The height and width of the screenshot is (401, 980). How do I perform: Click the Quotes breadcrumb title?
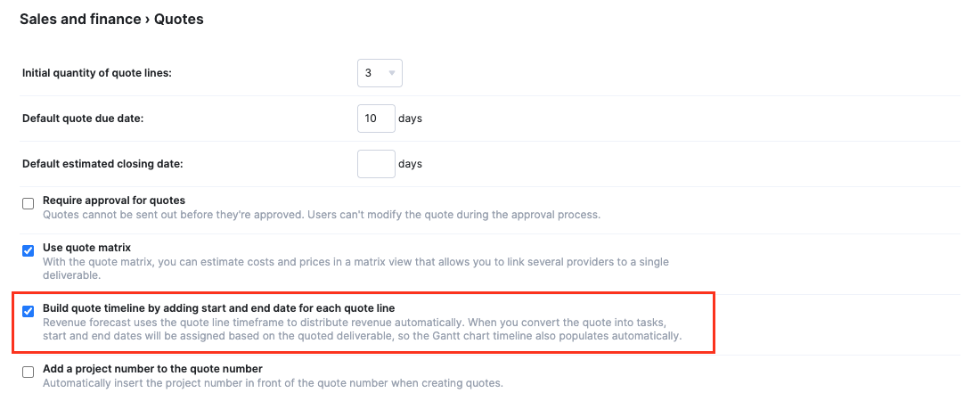(x=179, y=20)
